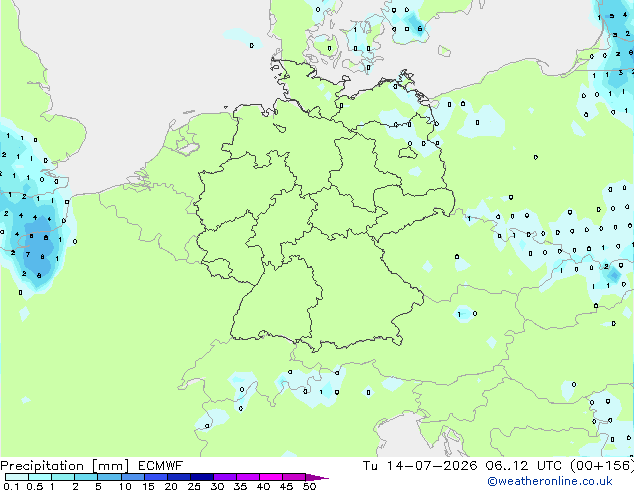Click the 15–20 mm legend swatch
The width and height of the screenshot is (634, 490).
(x=155, y=477)
